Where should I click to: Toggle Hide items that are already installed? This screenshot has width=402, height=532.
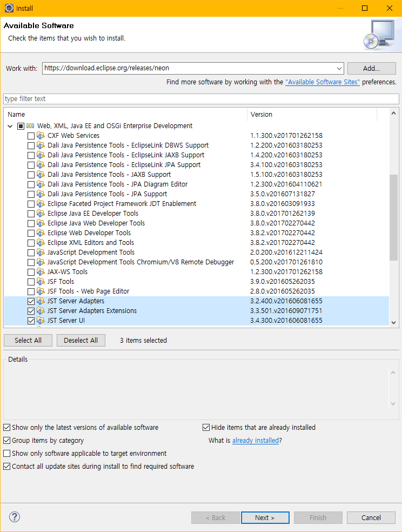[x=206, y=427]
